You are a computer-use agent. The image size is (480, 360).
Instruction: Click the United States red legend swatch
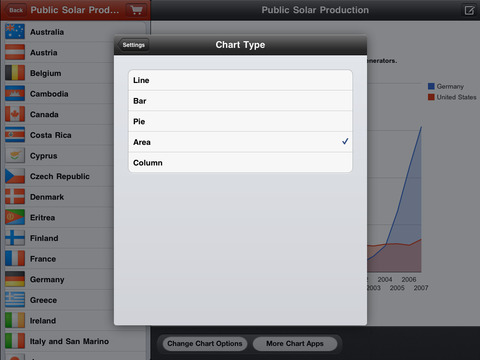pyautogui.click(x=431, y=97)
